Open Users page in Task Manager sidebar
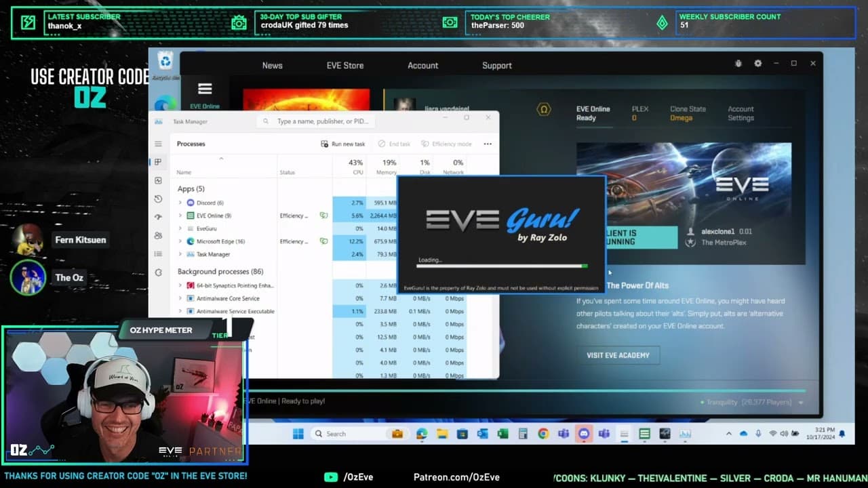 [158, 235]
